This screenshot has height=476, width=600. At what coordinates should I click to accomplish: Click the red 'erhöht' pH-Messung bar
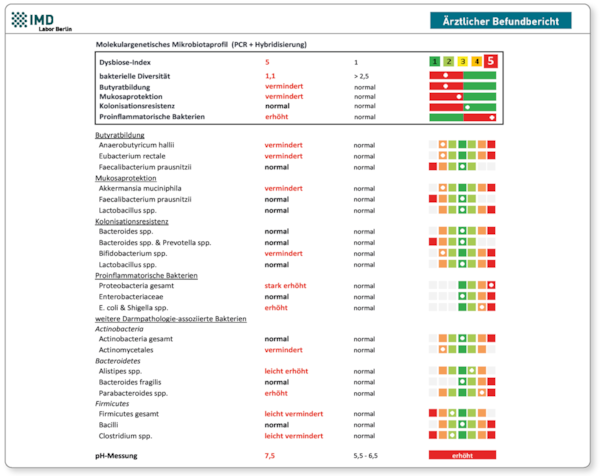coord(462,456)
